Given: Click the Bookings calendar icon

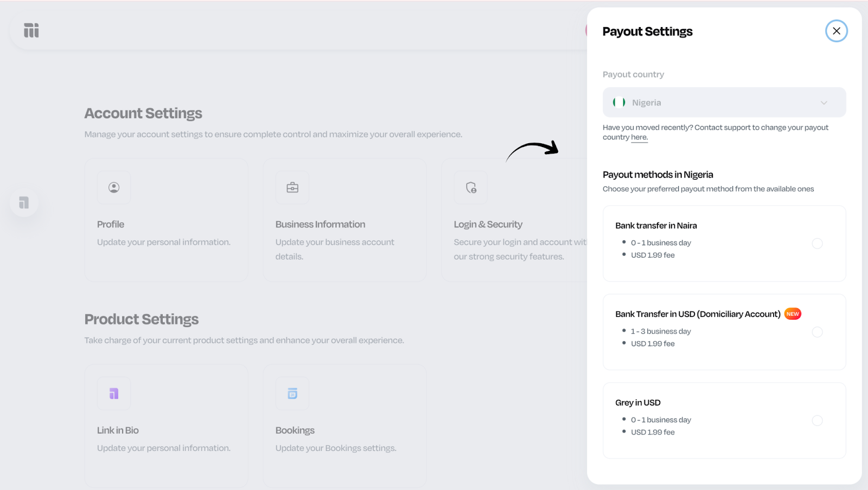Looking at the screenshot, I should point(292,393).
